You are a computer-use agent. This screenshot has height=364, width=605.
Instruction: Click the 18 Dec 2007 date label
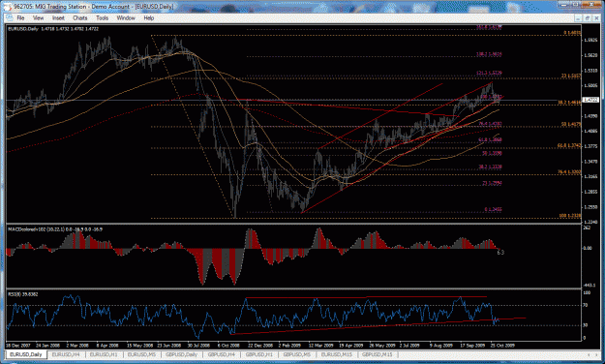click(x=18, y=345)
